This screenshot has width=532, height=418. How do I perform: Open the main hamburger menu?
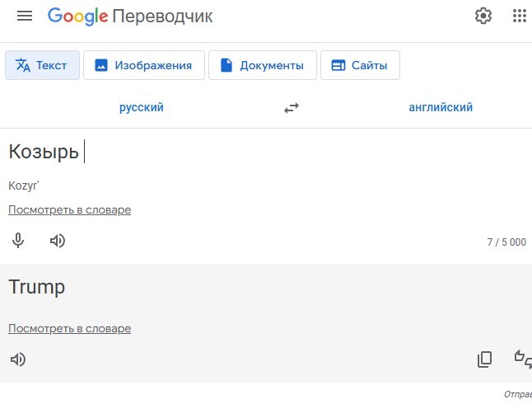click(25, 16)
